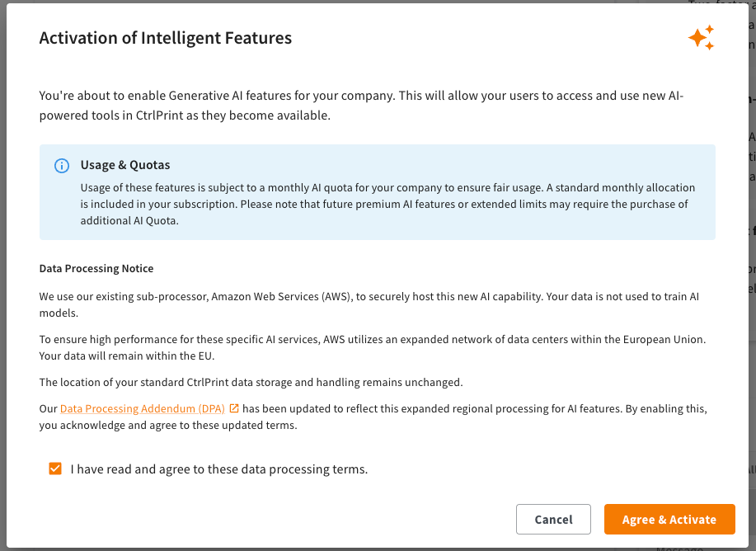756x551 pixels.
Task: Click the orange sparkle AI icon
Action: tap(701, 38)
